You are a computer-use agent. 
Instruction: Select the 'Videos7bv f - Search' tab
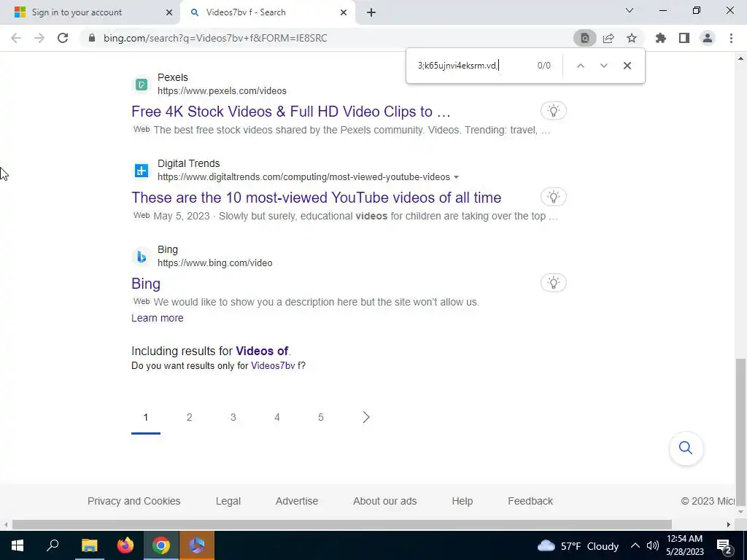pyautogui.click(x=268, y=12)
